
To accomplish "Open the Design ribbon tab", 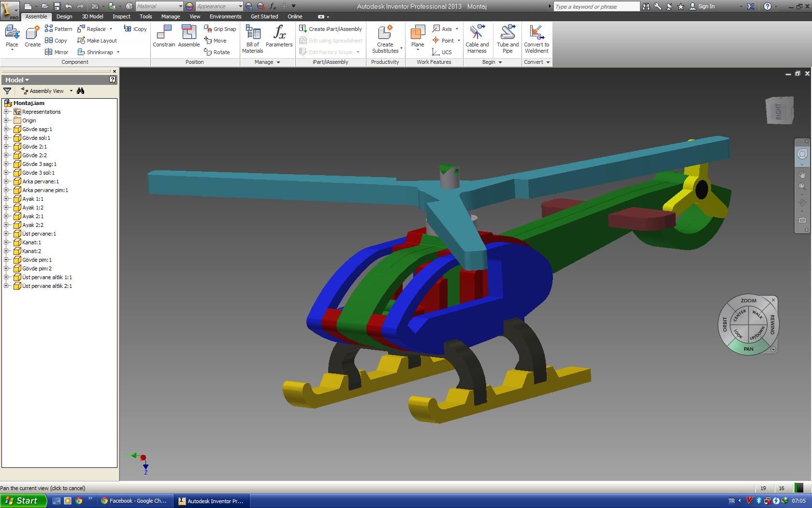I will [64, 16].
